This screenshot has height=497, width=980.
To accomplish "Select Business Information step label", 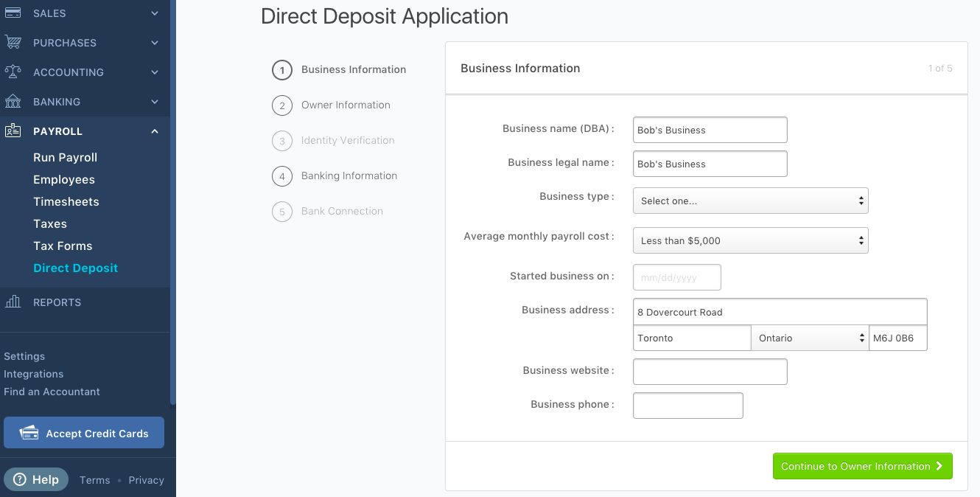I will [x=354, y=69].
